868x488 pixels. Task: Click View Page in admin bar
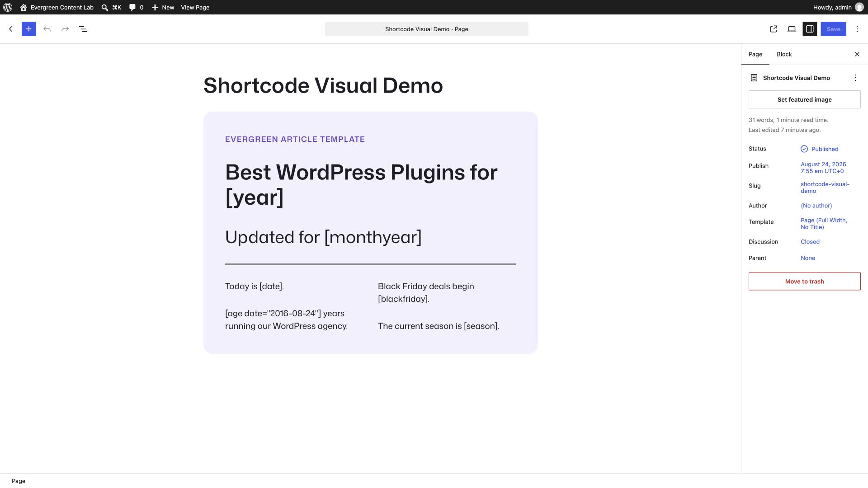(195, 7)
